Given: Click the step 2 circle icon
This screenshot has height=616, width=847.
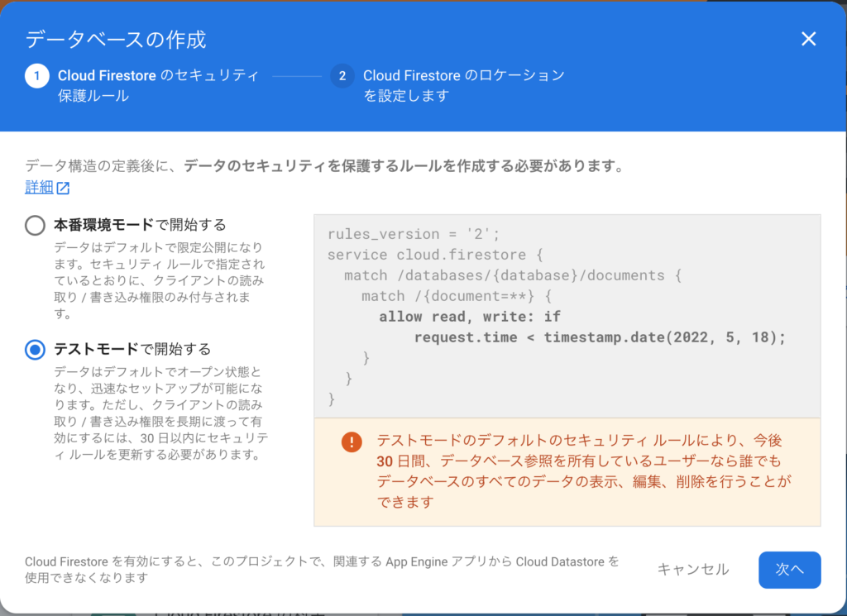Looking at the screenshot, I should point(342,75).
